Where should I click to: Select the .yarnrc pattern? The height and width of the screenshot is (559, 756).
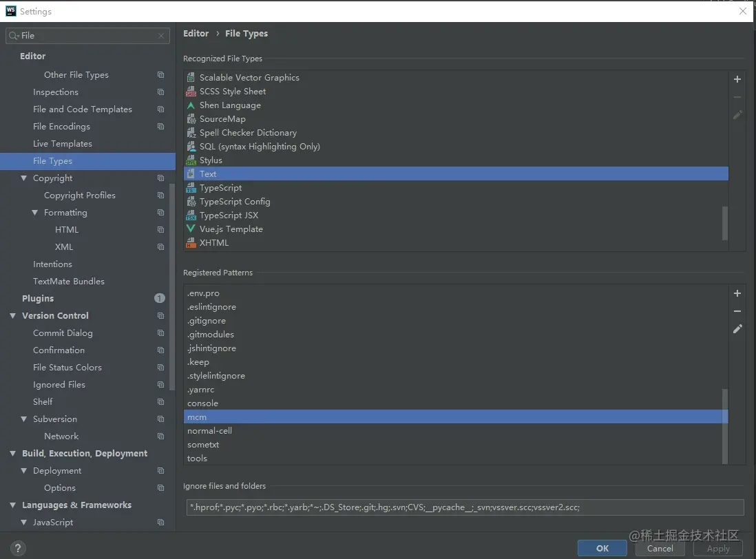pos(456,390)
